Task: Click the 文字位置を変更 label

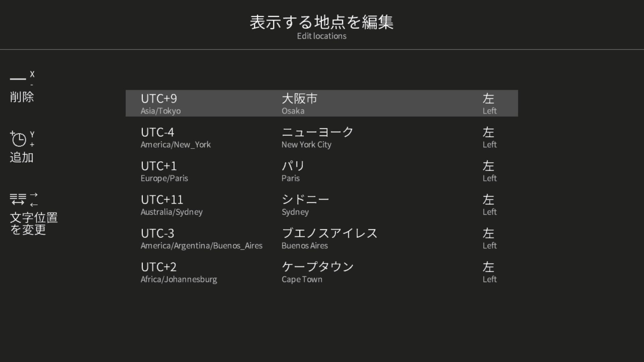Action: (x=34, y=224)
